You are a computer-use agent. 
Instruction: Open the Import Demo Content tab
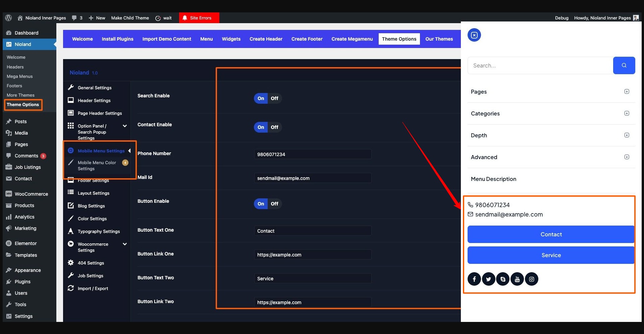point(167,39)
